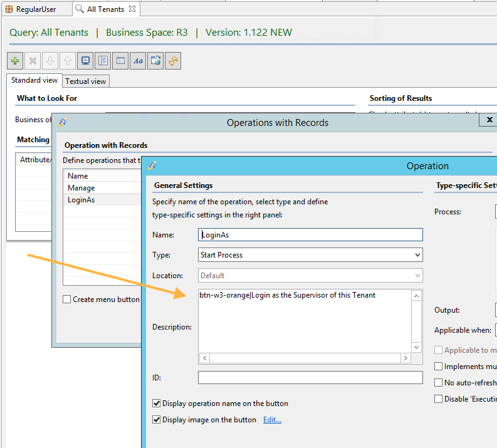Toggle Create menu button checkbox
The height and width of the screenshot is (448, 497).
point(66,300)
